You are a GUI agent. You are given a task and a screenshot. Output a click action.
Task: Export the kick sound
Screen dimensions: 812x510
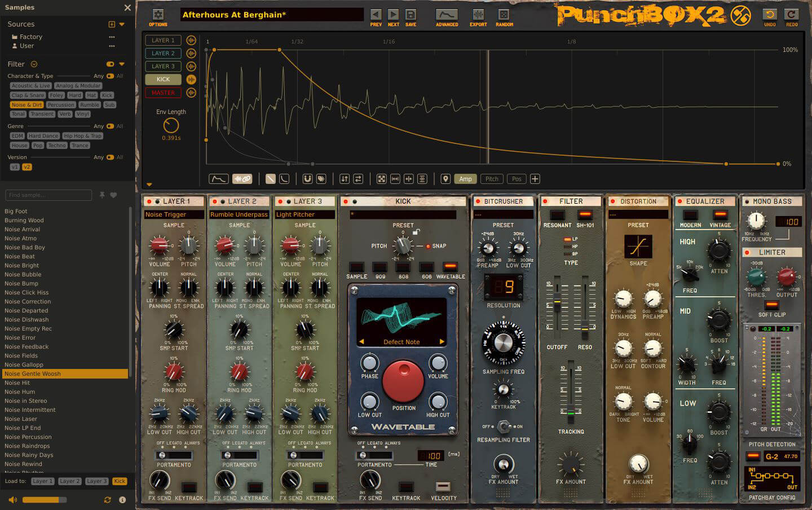(478, 15)
